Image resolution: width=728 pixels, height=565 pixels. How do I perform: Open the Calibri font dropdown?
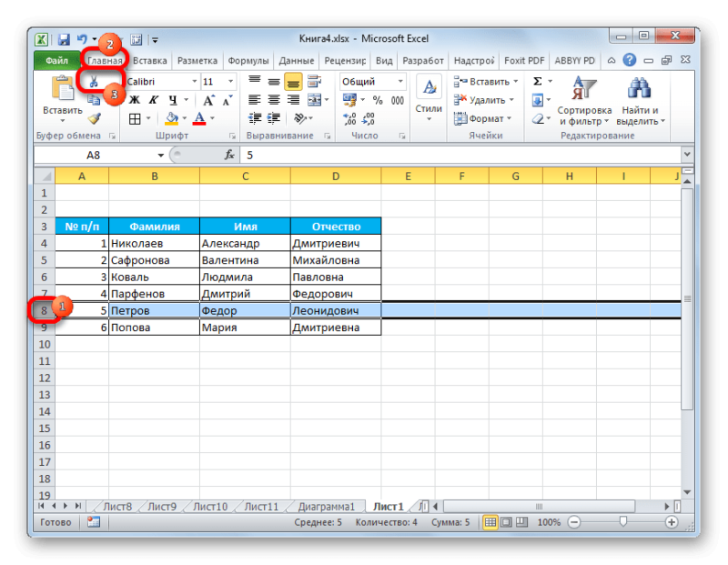click(x=195, y=82)
